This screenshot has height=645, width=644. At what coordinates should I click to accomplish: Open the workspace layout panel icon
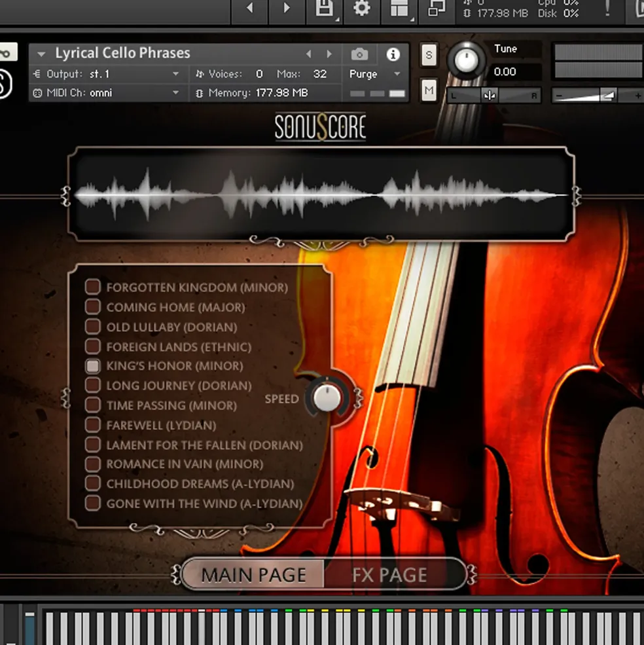pos(399,9)
